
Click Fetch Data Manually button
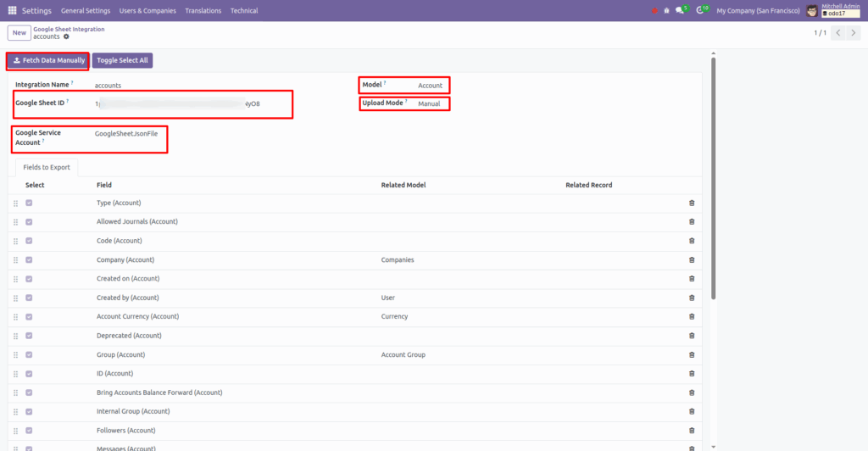coord(48,60)
